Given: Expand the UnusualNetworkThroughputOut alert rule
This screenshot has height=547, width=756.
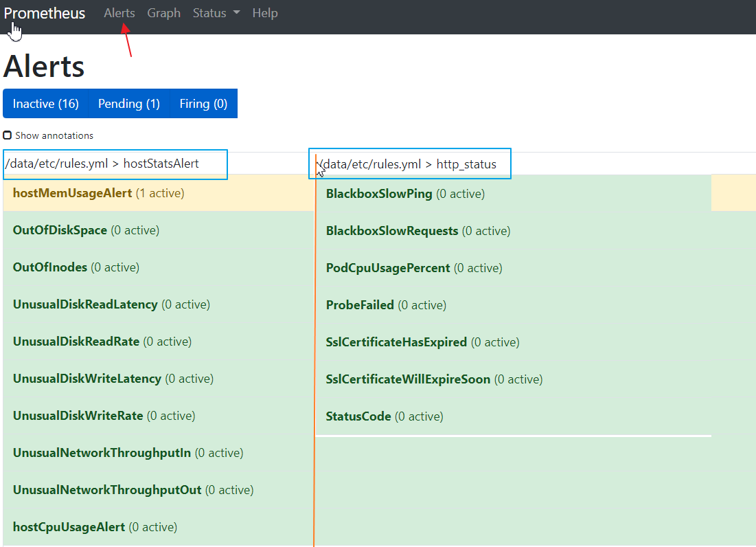Looking at the screenshot, I should [x=158, y=490].
